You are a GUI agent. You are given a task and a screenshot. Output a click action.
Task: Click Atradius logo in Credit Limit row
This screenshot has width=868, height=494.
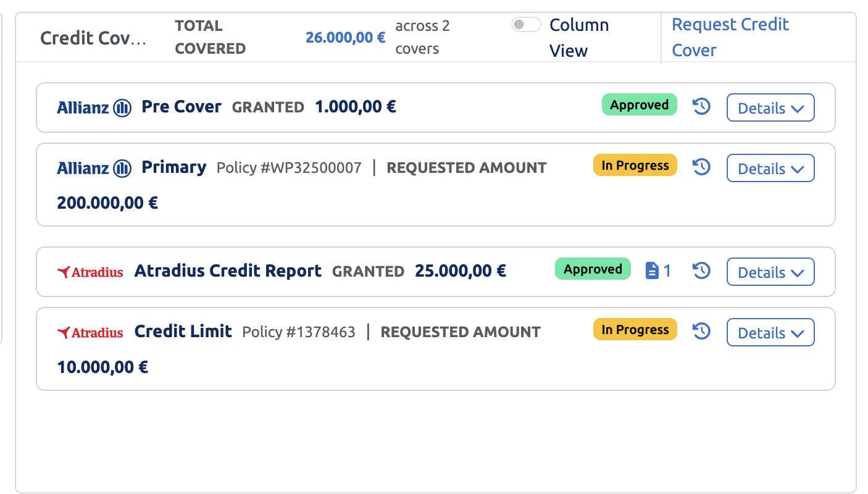click(x=90, y=332)
